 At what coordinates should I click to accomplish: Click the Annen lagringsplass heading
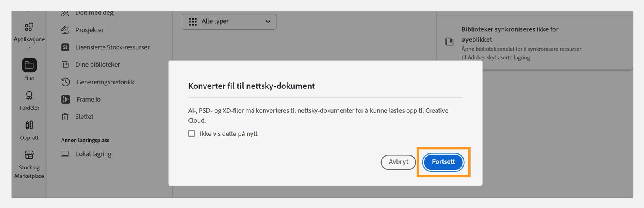pos(85,140)
